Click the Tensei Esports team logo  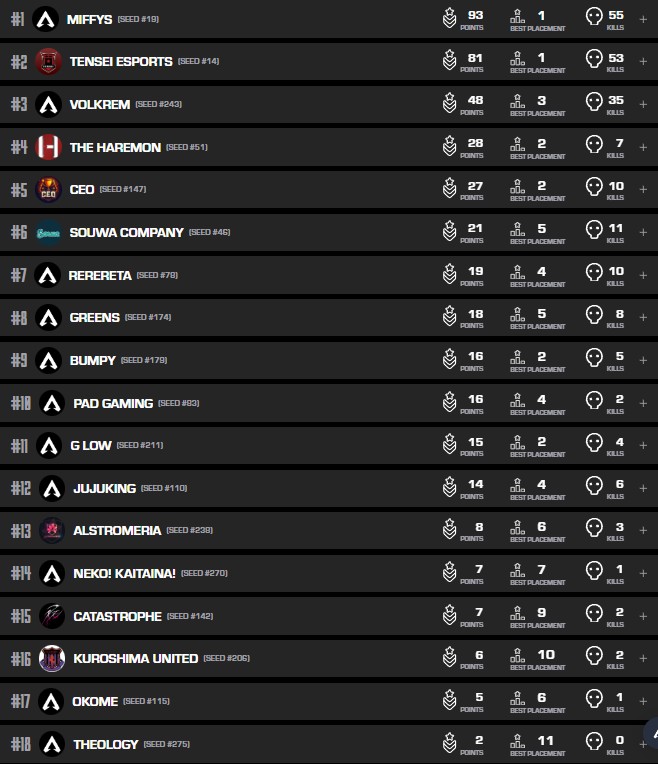click(48, 62)
